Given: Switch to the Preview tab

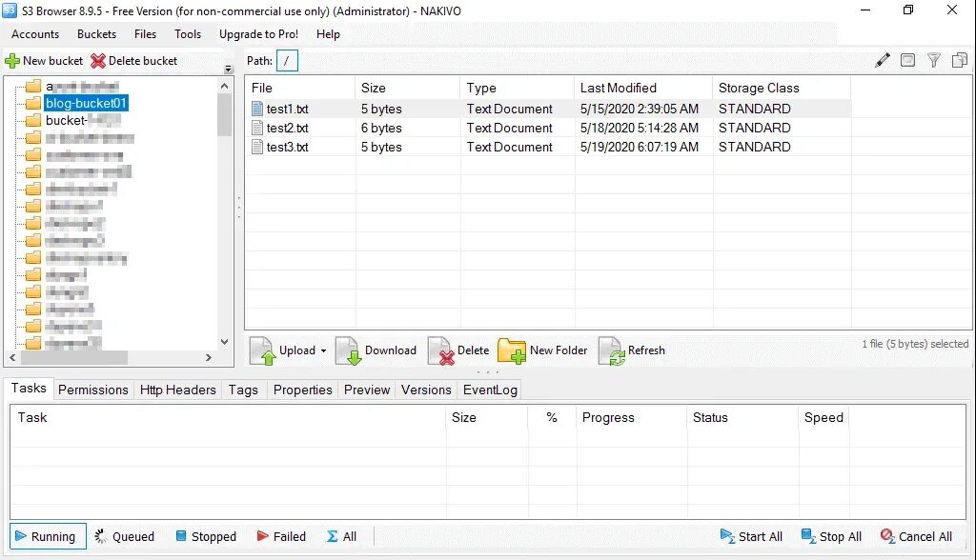Looking at the screenshot, I should pos(367,390).
